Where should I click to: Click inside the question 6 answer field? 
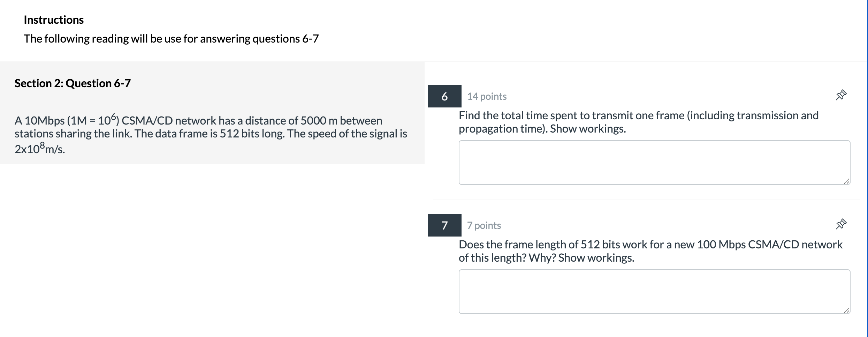pyautogui.click(x=655, y=162)
